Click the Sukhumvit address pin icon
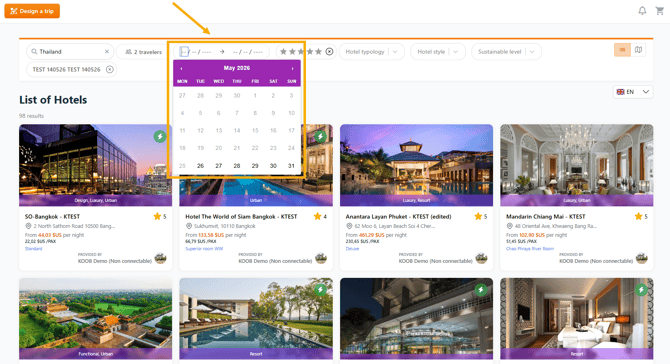The height and width of the screenshot is (364, 670). (x=188, y=226)
